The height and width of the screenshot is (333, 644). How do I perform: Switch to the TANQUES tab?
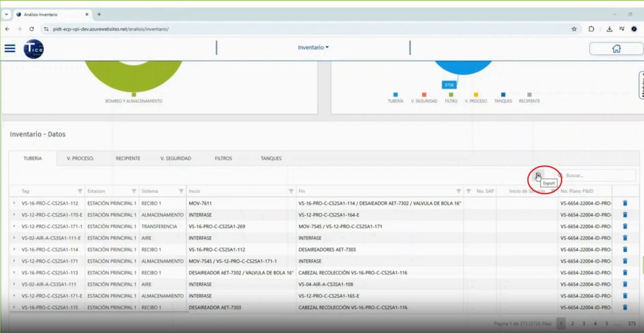(271, 158)
